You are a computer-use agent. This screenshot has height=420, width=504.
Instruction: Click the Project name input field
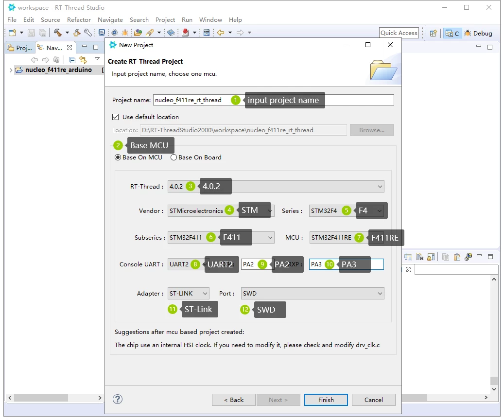[x=274, y=100]
